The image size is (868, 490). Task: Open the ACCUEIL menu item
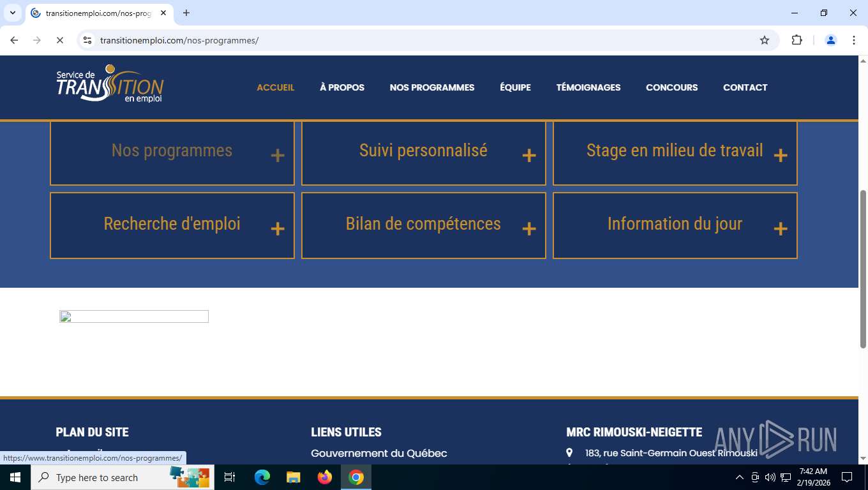[x=276, y=87]
